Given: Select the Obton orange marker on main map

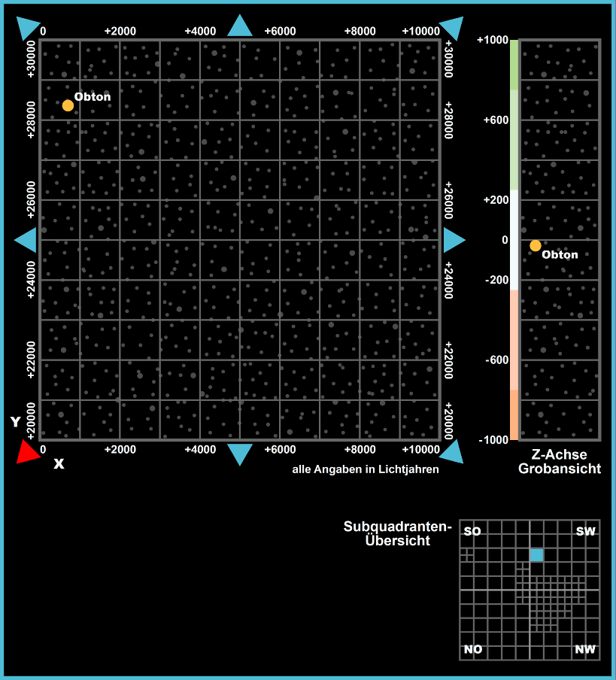Looking at the screenshot, I should [68, 105].
